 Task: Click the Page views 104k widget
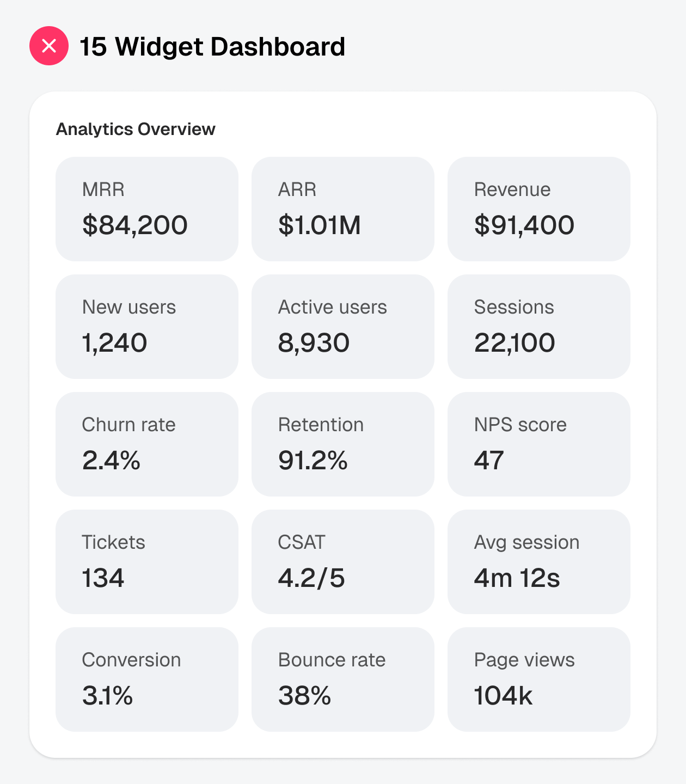[x=539, y=679]
